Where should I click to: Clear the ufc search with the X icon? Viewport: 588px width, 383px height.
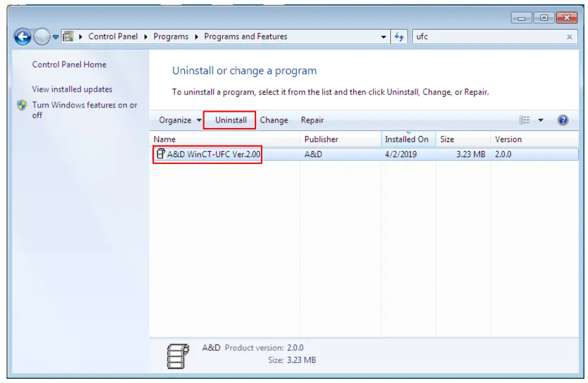pyautogui.click(x=569, y=36)
